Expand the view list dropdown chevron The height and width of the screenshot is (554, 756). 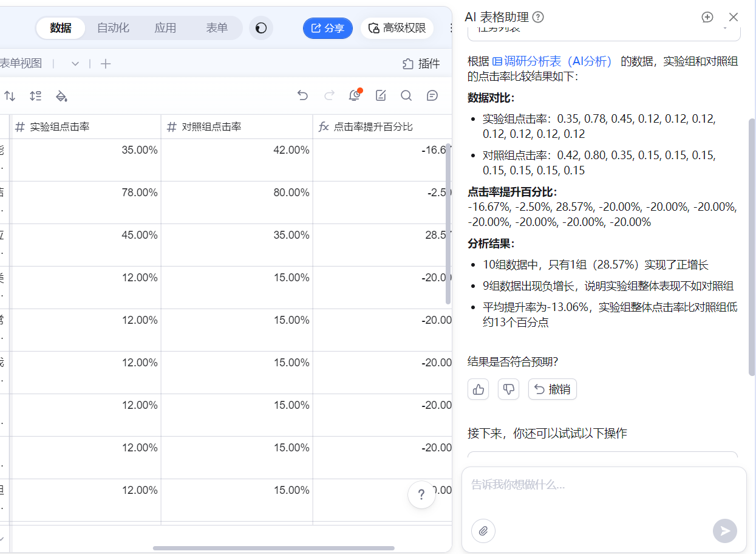tap(75, 64)
